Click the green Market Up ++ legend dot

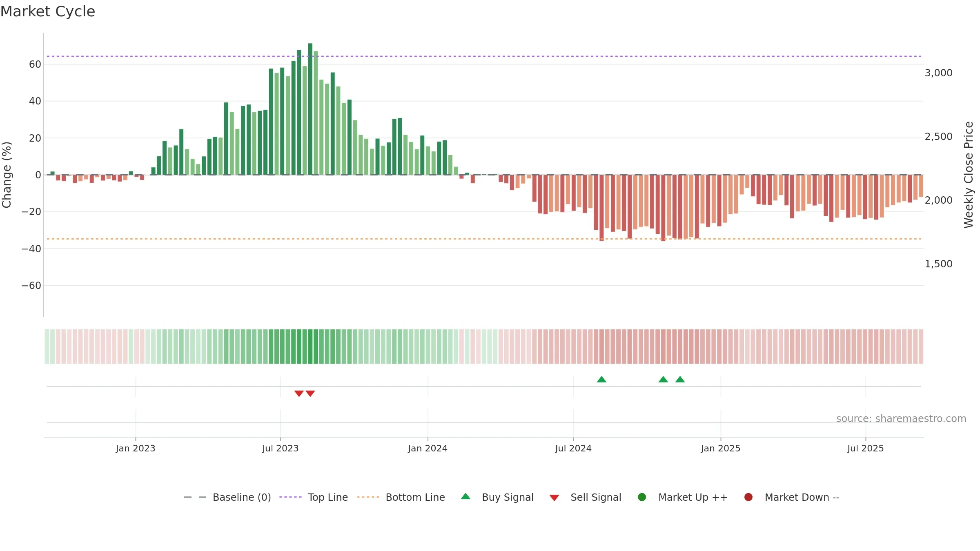click(x=642, y=497)
